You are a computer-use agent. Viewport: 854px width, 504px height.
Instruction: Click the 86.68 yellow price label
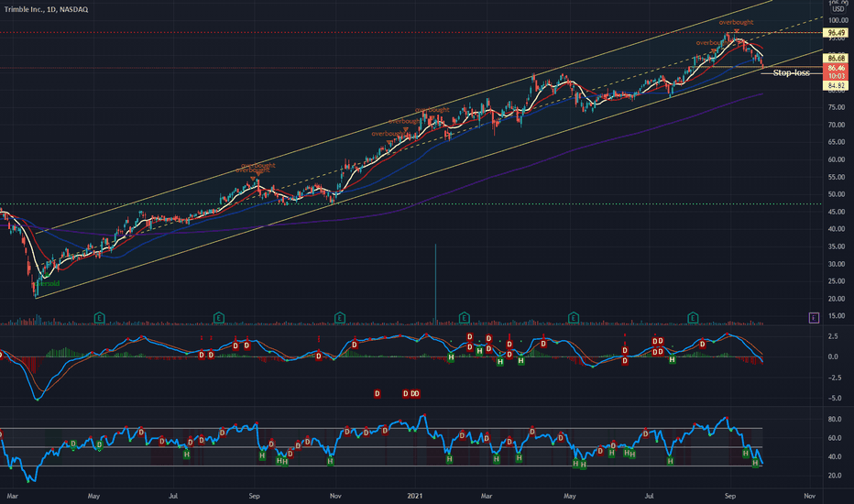coord(836,58)
